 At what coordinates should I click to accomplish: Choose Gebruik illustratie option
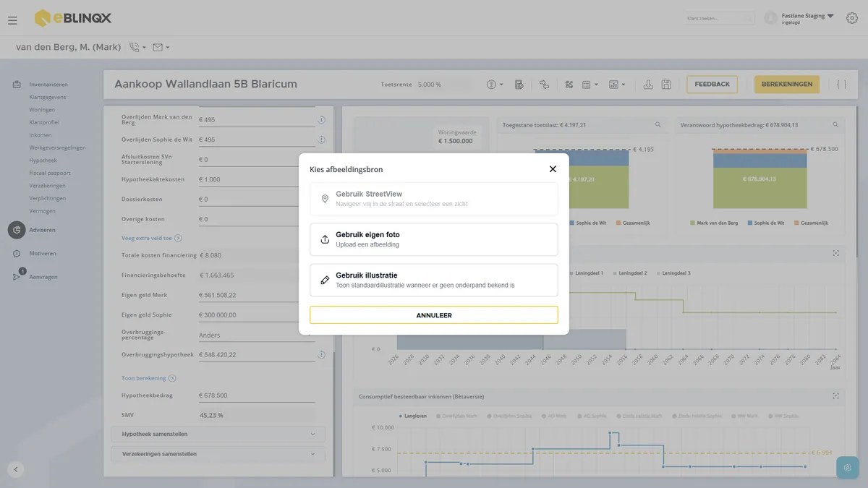point(434,280)
